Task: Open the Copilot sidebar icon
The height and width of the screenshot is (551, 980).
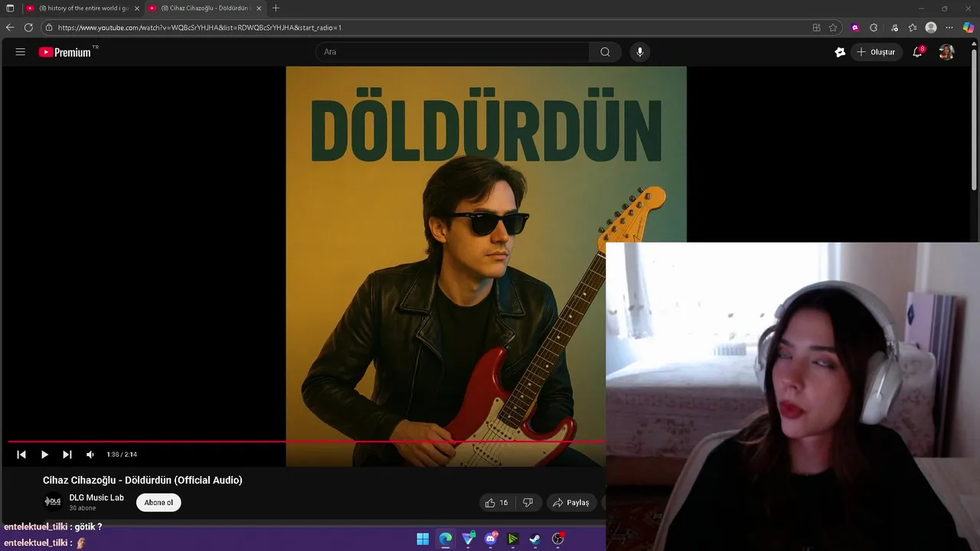Action: [x=969, y=28]
